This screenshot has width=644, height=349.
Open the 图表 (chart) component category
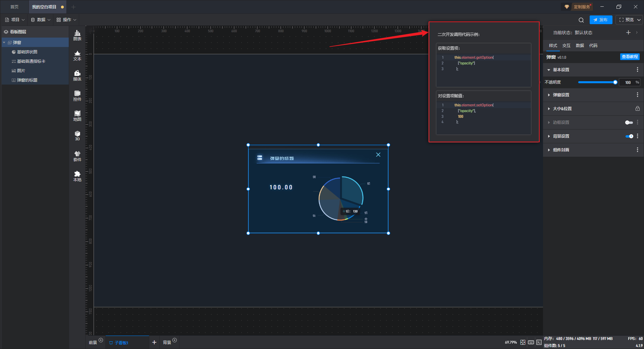(77, 35)
